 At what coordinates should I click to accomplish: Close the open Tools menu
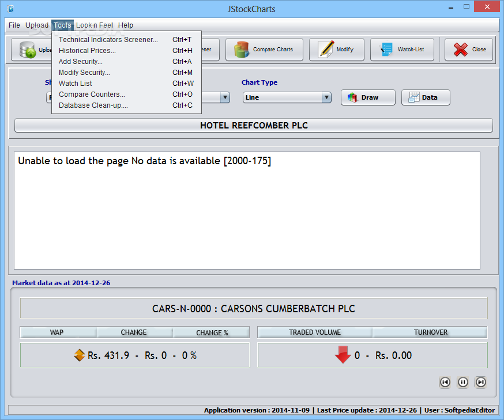(x=62, y=25)
